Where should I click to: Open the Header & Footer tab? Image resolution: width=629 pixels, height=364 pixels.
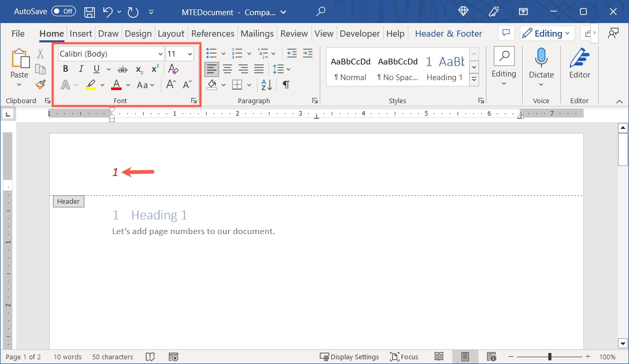point(448,33)
